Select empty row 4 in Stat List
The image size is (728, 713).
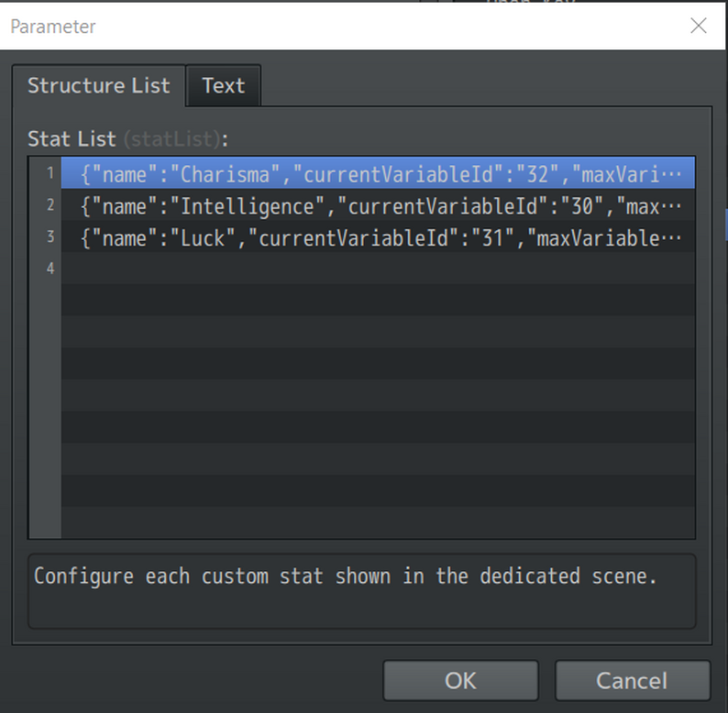tap(378, 269)
